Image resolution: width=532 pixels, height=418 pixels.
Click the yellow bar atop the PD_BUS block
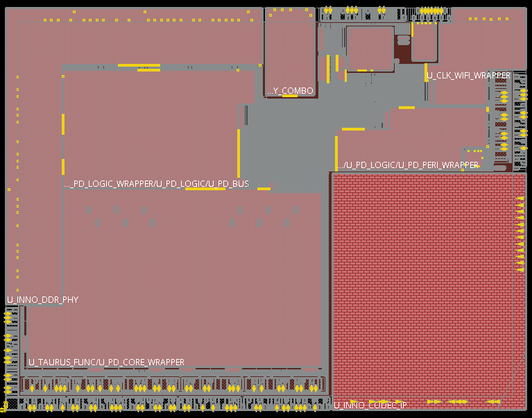tap(139, 65)
